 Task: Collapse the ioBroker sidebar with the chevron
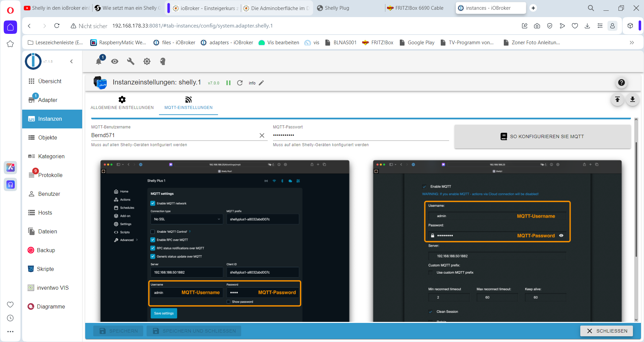(x=71, y=61)
